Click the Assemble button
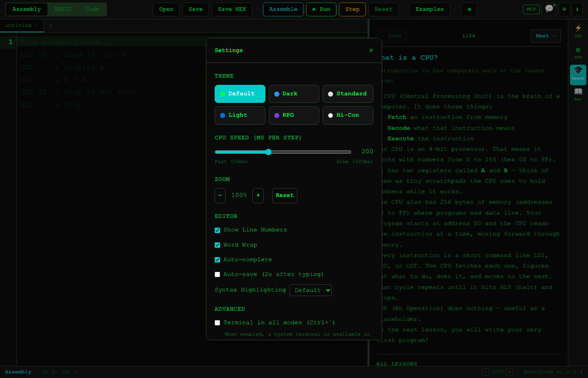 283,9
